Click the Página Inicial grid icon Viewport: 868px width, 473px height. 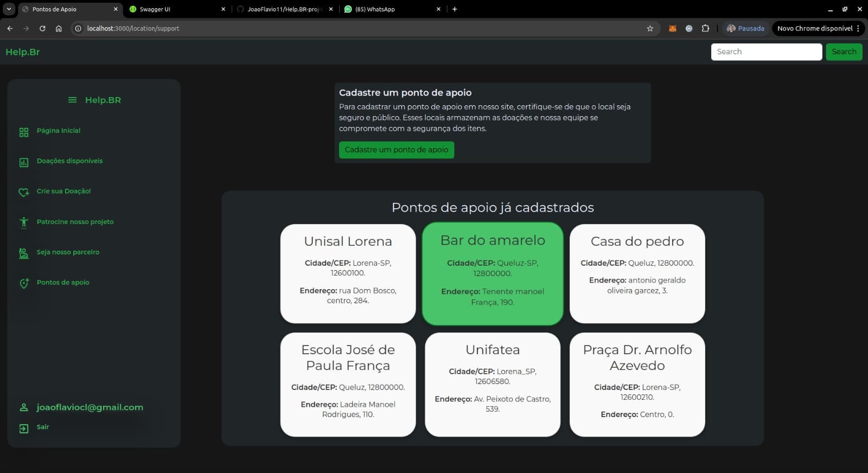(x=24, y=132)
